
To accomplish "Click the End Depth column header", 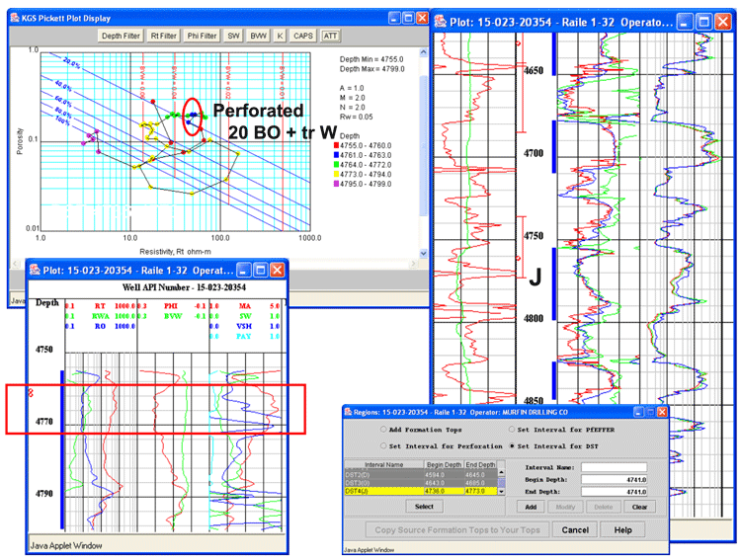I will coord(480,464).
